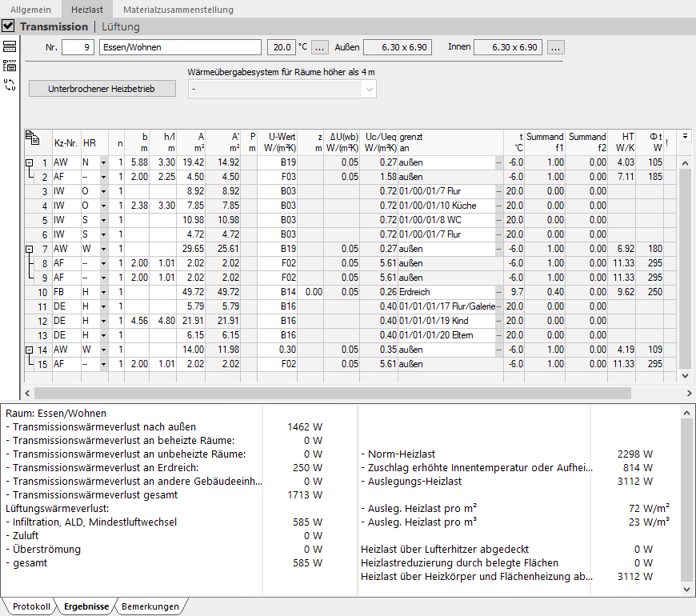Viewport: 696px width, 616px height.
Task: Click the Unterbrochener Heizbetrieb button
Action: coord(102,89)
